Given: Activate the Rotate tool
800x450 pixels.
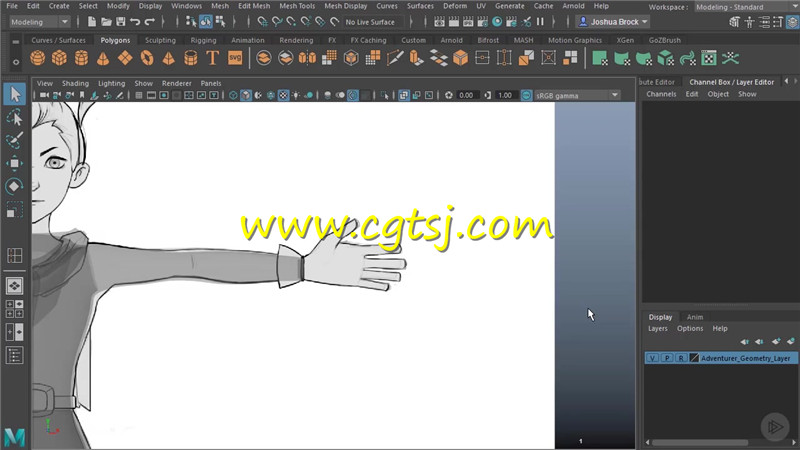Looking at the screenshot, I should [x=14, y=186].
